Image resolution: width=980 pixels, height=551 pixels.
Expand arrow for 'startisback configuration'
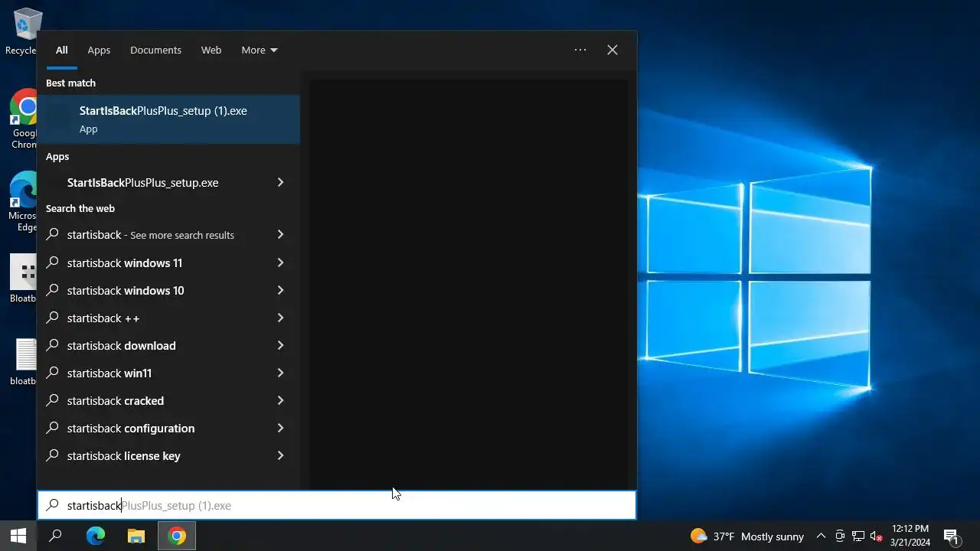click(x=280, y=428)
